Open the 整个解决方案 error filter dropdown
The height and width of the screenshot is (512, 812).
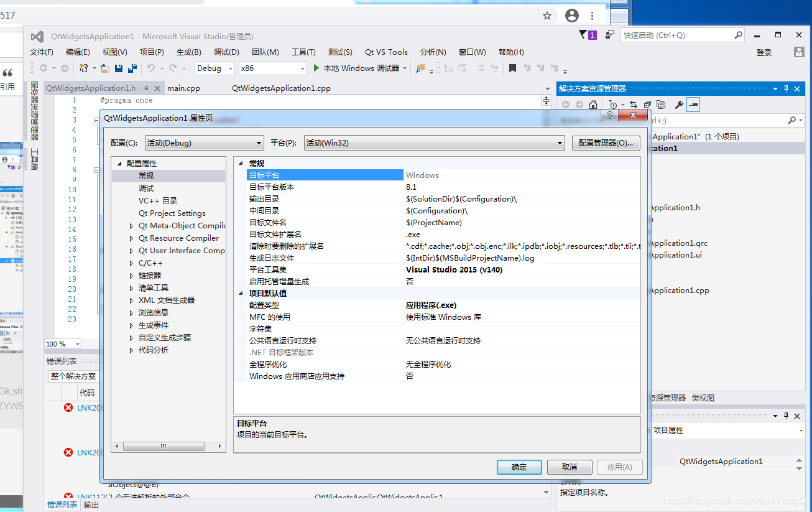tap(73, 376)
